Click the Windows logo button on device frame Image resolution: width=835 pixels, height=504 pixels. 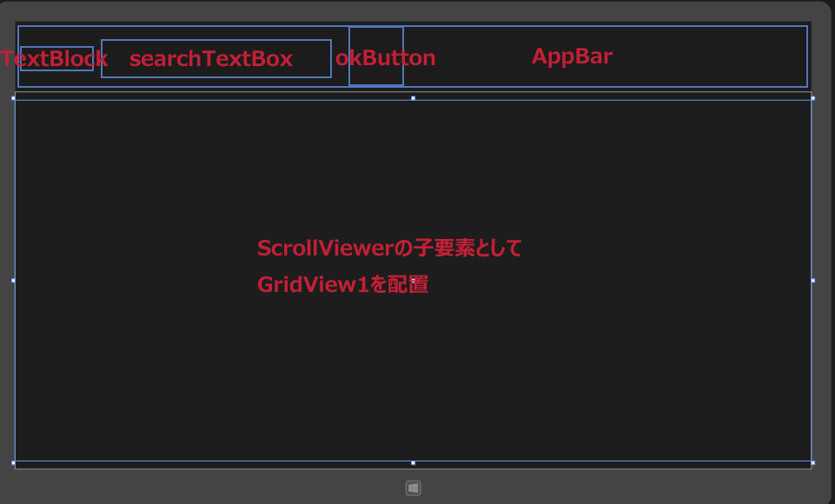click(414, 488)
